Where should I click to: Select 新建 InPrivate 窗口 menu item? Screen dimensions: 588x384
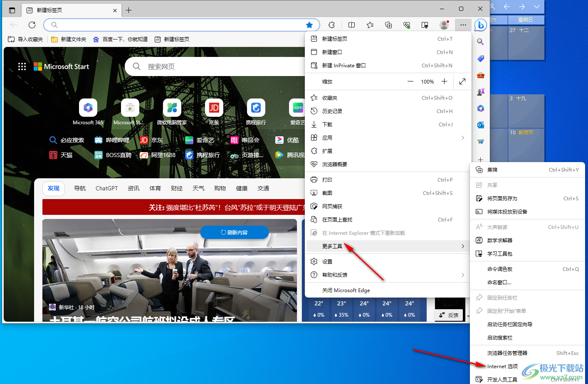pos(388,65)
